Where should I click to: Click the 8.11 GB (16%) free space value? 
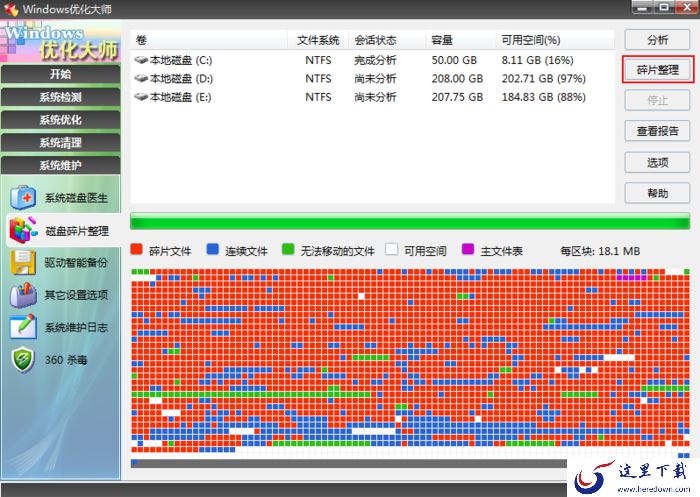click(x=538, y=60)
